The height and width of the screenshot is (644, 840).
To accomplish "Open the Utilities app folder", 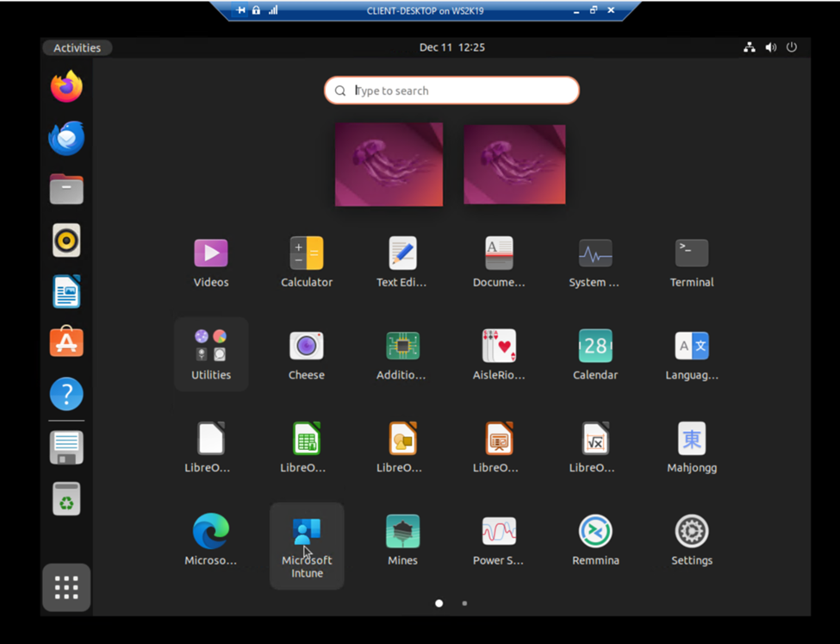I will [x=211, y=354].
